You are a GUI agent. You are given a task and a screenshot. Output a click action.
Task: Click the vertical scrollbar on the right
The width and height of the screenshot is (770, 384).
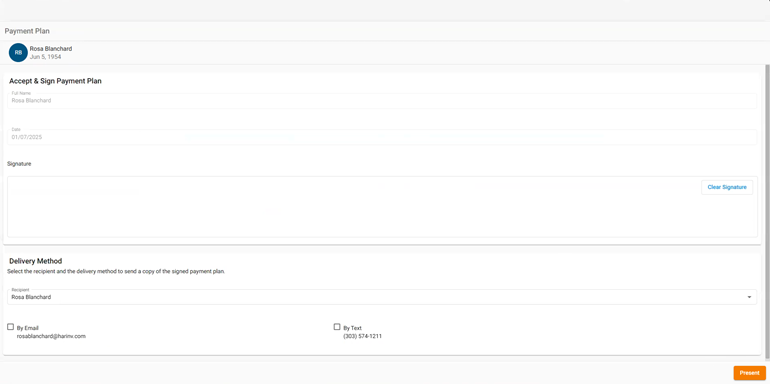[x=767, y=211]
